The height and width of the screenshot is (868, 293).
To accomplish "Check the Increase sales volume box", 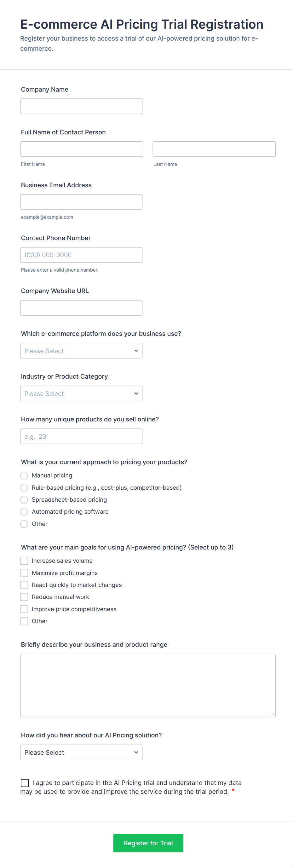I will (24, 561).
